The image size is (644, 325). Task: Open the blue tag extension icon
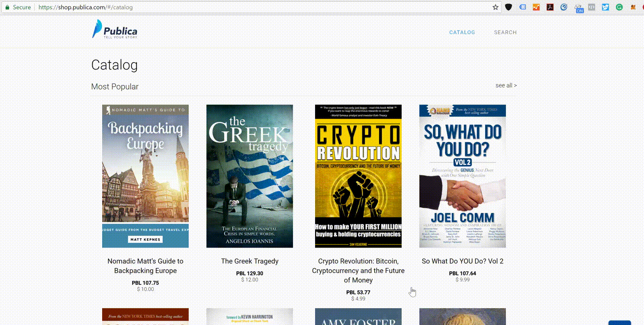pos(523,7)
